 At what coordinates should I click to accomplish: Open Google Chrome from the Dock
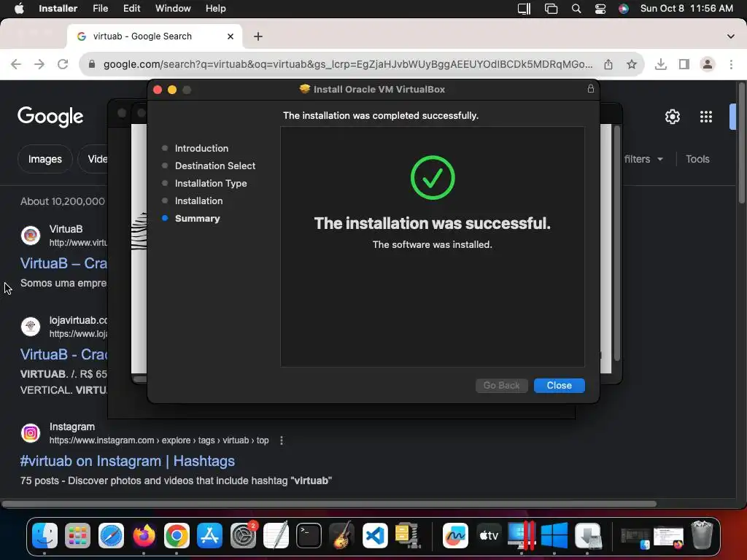pos(177,536)
